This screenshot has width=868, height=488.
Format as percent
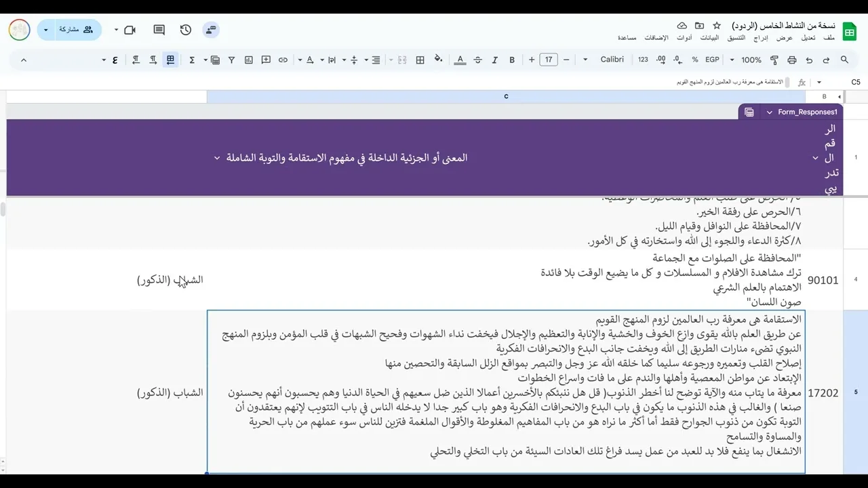(x=695, y=60)
